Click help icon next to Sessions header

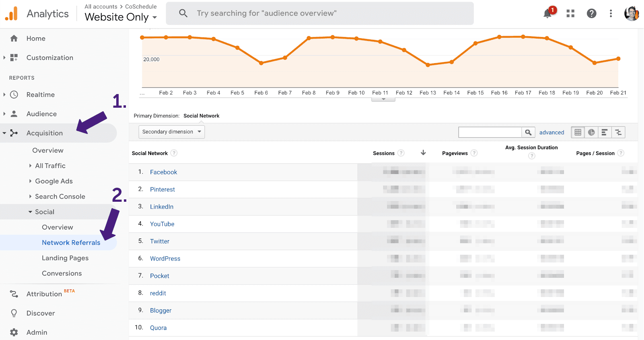pyautogui.click(x=401, y=153)
